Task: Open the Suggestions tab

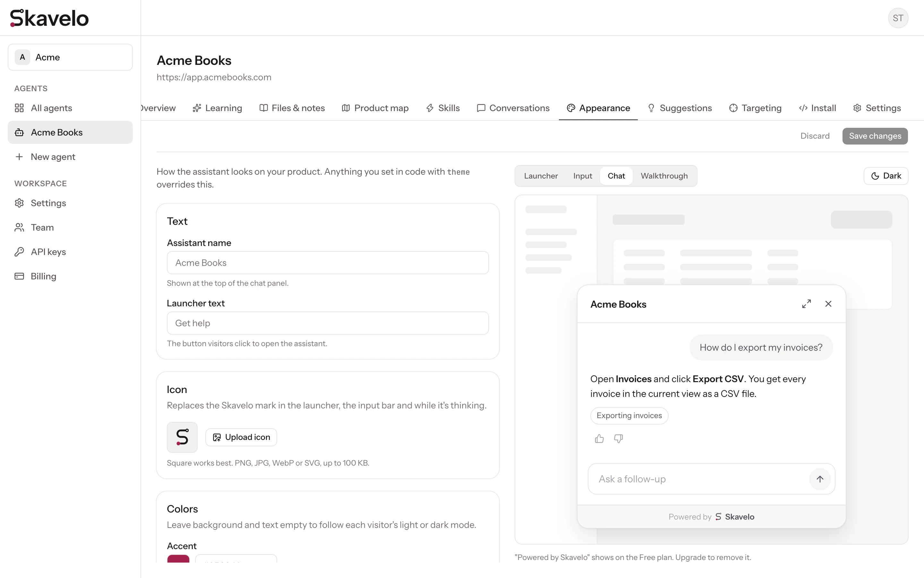Action: [x=680, y=108]
